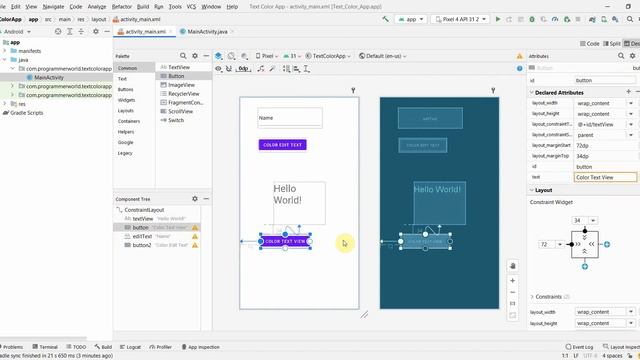Viewport: 640px width, 360px height.
Task: Clear all constraints icon
Action: point(261,69)
